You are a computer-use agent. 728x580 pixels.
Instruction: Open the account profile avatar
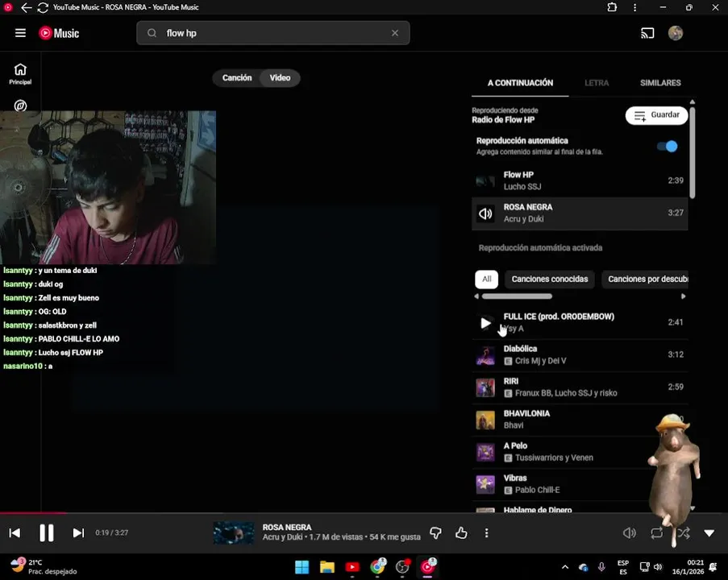(675, 33)
